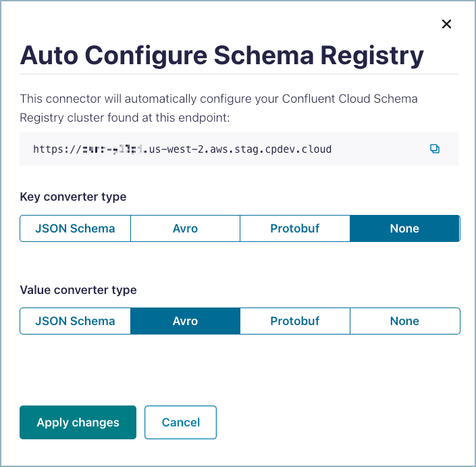This screenshot has width=476, height=467.
Task: Copy the Schema Registry endpoint URL
Action: coord(435,149)
